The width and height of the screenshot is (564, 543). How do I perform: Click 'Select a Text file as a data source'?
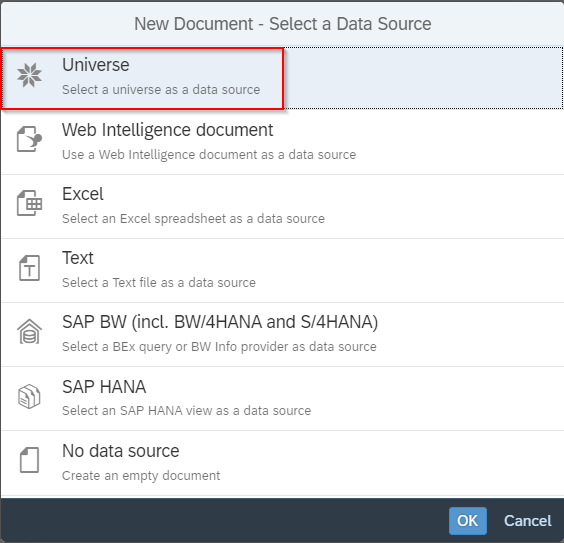[159, 283]
